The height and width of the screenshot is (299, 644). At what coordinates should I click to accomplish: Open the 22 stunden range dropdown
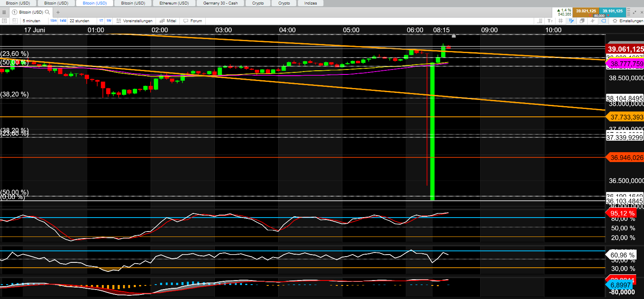tap(80, 21)
